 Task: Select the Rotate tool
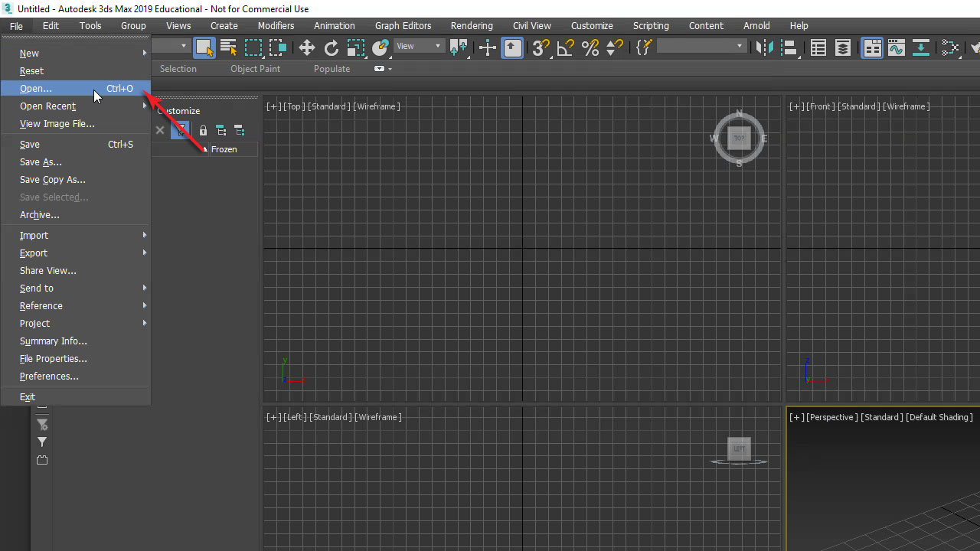click(332, 48)
